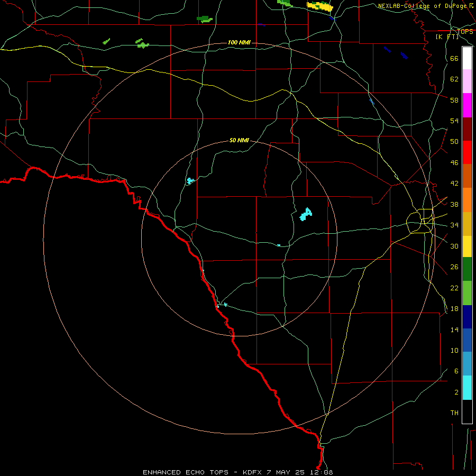476x476 pixels.
Task: Click the navy blue legend swatch
Action: [467, 317]
